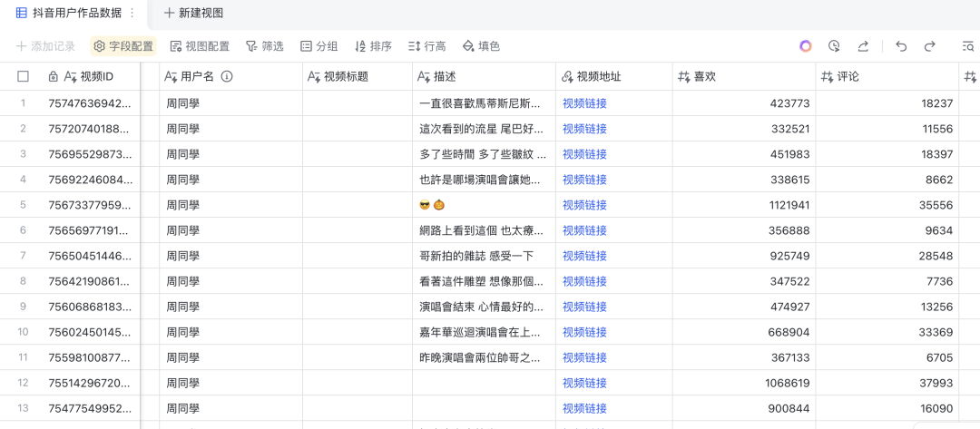
Task: Click the info icon beside 用户名
Action: 227,76
